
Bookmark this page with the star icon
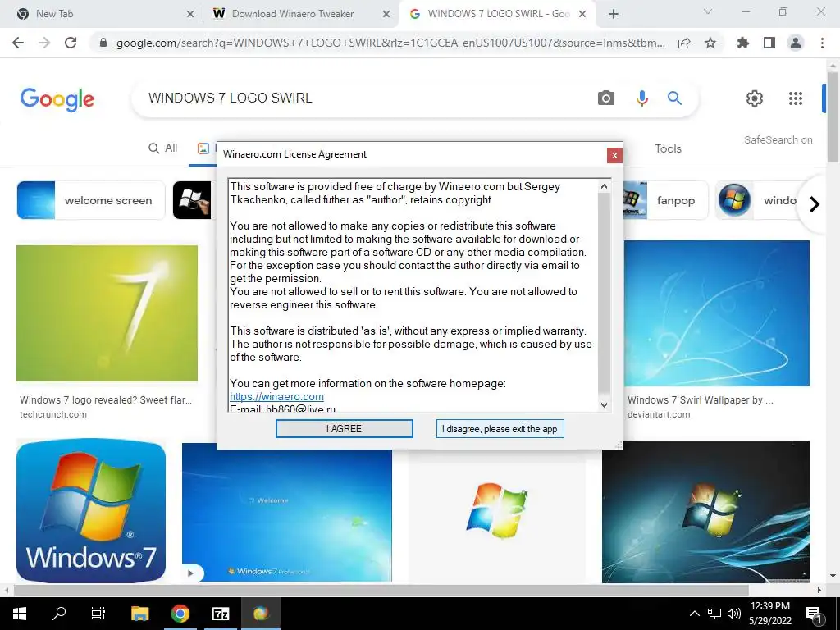point(710,43)
